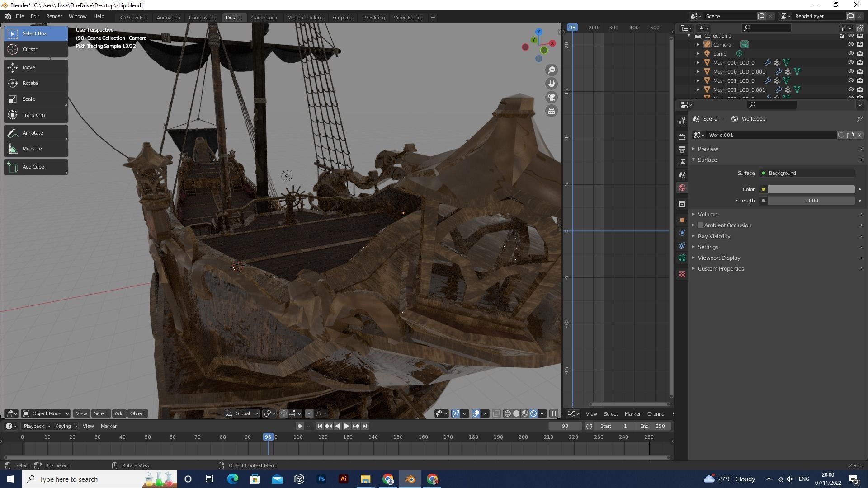Select the Annotate tool
The image size is (868, 488).
click(x=36, y=133)
